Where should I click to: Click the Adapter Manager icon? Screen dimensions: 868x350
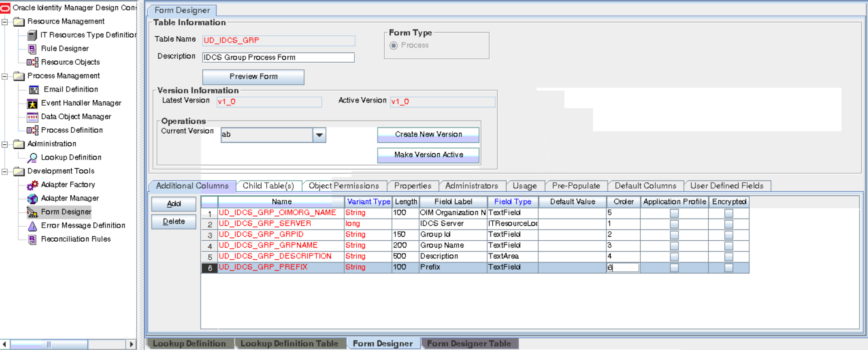(32, 199)
